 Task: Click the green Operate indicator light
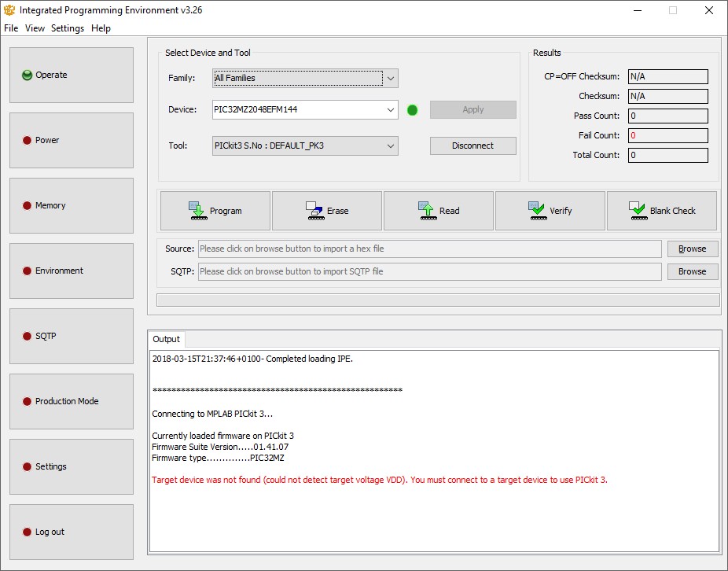[28, 76]
